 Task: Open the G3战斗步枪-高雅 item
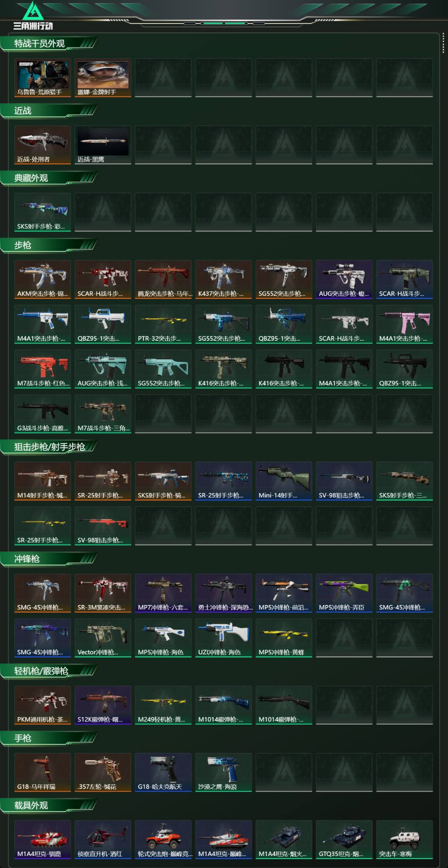click(43, 414)
